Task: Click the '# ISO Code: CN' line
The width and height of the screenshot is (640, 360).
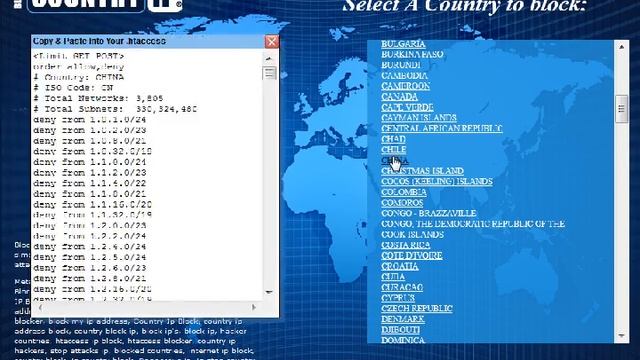Action: 73,88
